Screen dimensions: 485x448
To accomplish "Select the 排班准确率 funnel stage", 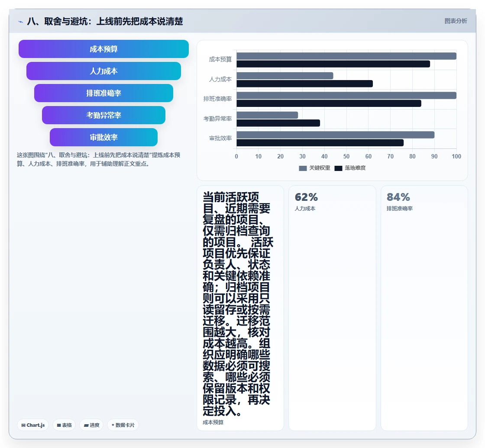I will click(x=103, y=93).
